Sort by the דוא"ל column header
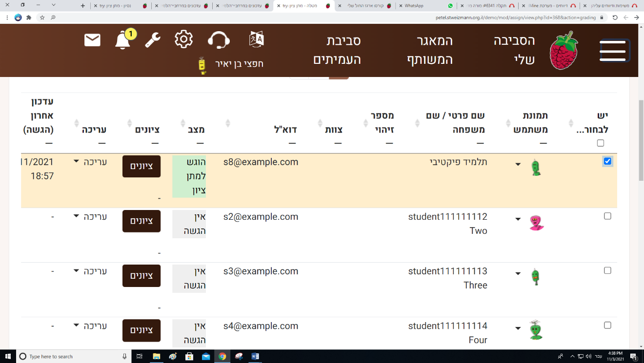 click(286, 130)
